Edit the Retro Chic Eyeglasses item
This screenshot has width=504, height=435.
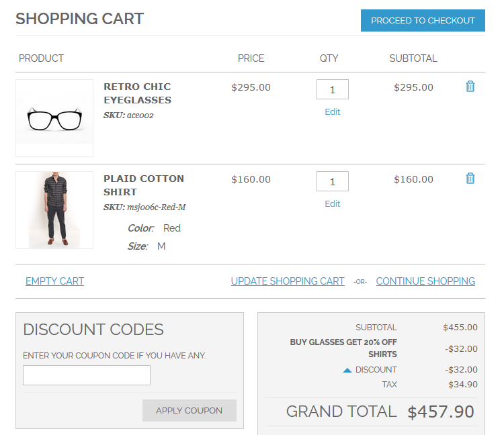pyautogui.click(x=332, y=112)
